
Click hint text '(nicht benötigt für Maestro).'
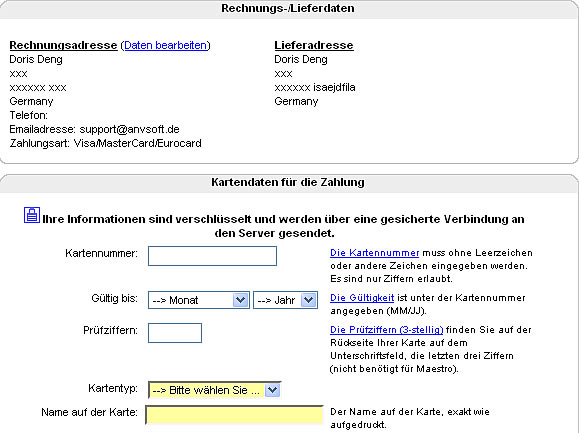coord(394,369)
